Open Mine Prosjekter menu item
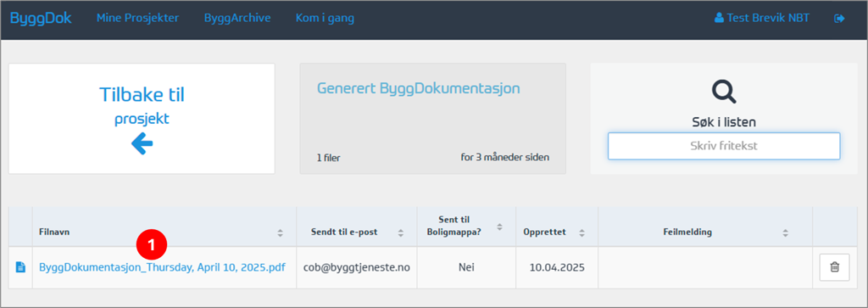This screenshot has height=308, width=868. 138,18
